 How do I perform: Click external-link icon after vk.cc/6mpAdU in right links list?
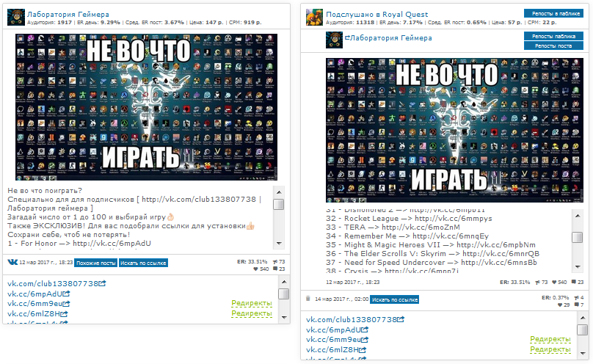point(365,330)
